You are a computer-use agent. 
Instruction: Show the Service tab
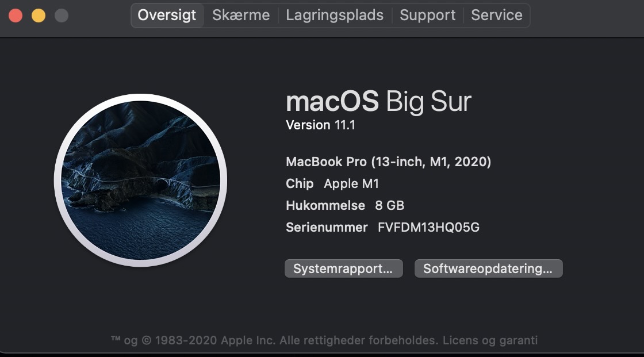tap(497, 16)
